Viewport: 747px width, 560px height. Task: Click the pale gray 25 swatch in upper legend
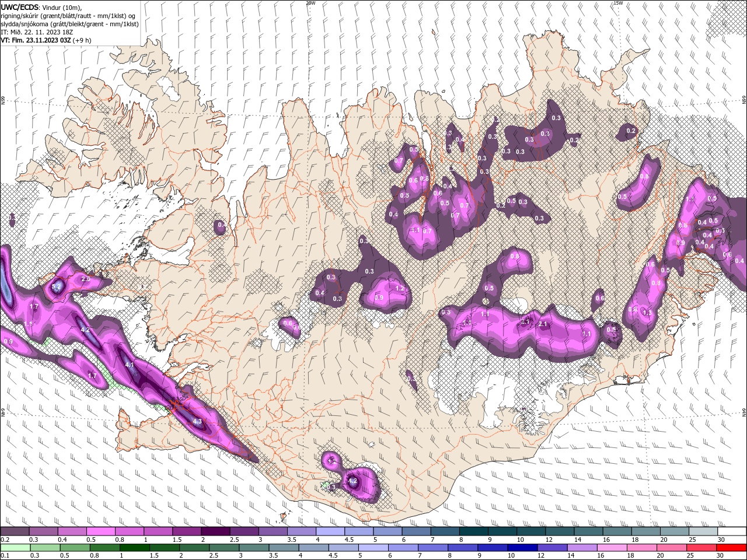(703, 531)
